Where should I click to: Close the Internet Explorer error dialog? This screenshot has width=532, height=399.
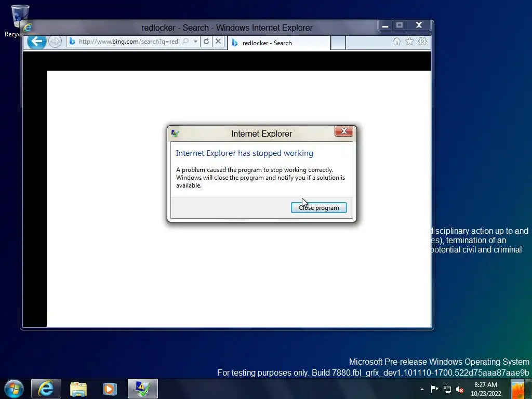coord(344,131)
